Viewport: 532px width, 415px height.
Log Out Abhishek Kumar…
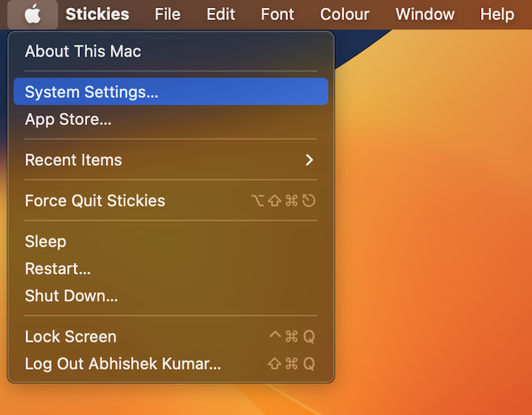coord(171,364)
